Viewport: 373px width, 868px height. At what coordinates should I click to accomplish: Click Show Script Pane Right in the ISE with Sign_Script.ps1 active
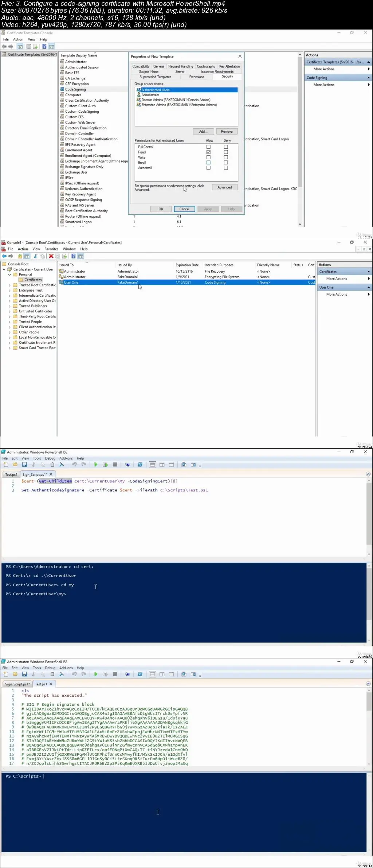point(162,464)
